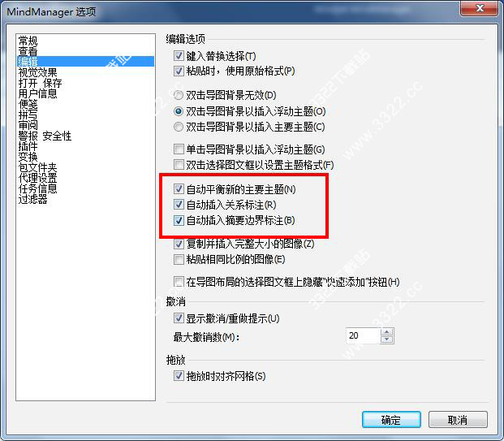This screenshot has height=441, width=504.
Task: Select 代理设置 in category list
Action: [x=37, y=178]
